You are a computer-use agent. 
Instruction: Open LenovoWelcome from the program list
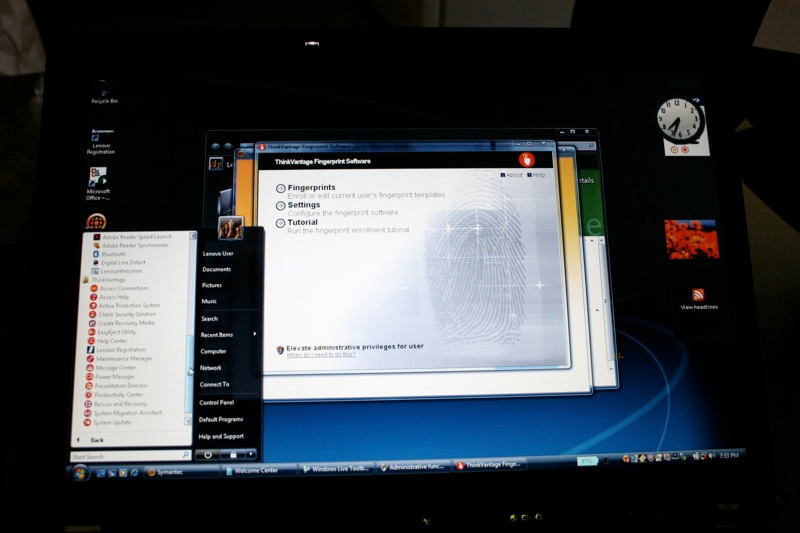pos(117,271)
